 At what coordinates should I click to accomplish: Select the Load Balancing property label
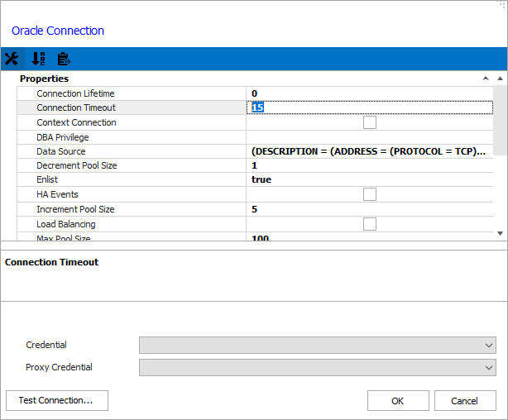(x=66, y=224)
